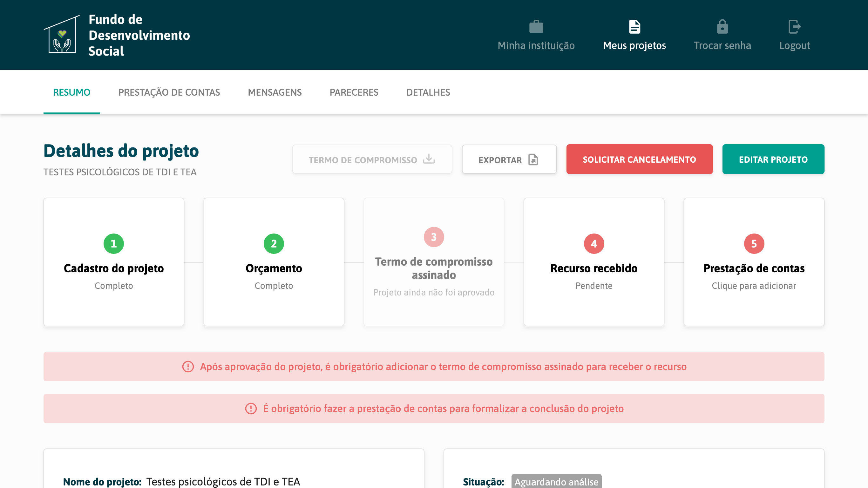The height and width of the screenshot is (488, 868).
Task: Open the Detalhes tab
Action: click(x=428, y=92)
